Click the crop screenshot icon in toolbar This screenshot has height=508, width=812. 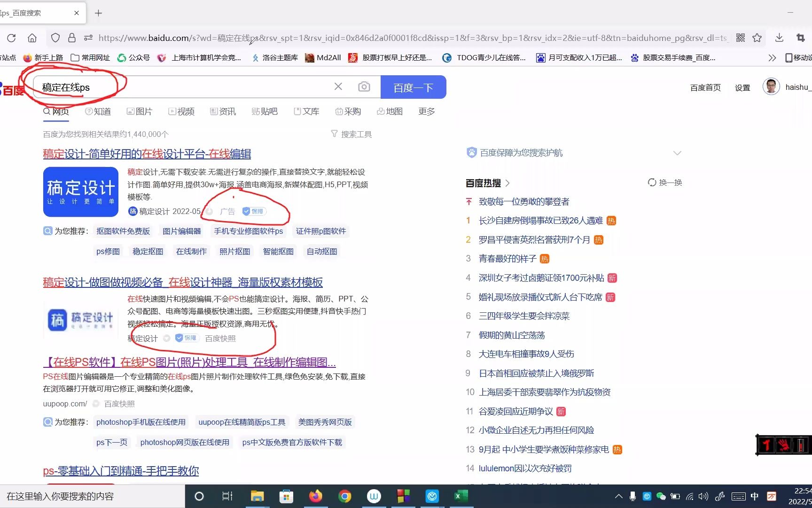[801, 38]
